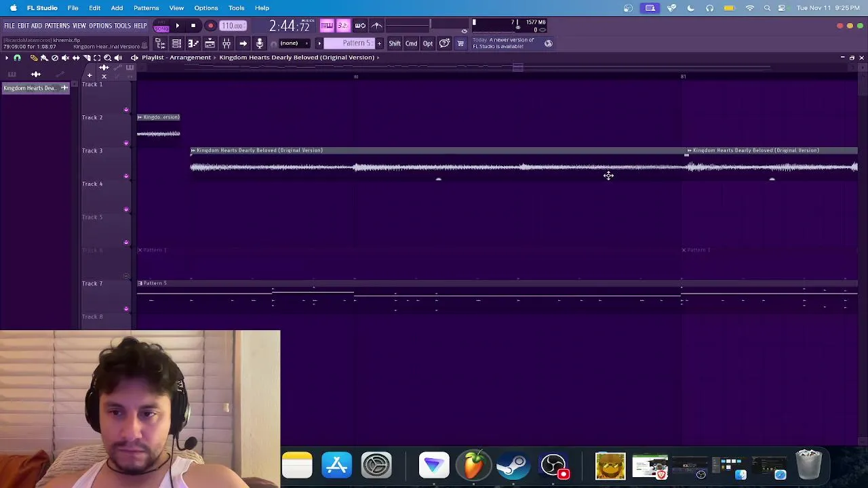Open second Kingdom Hearts clip menu, Track 3
This screenshot has width=868, height=488.
[690, 150]
